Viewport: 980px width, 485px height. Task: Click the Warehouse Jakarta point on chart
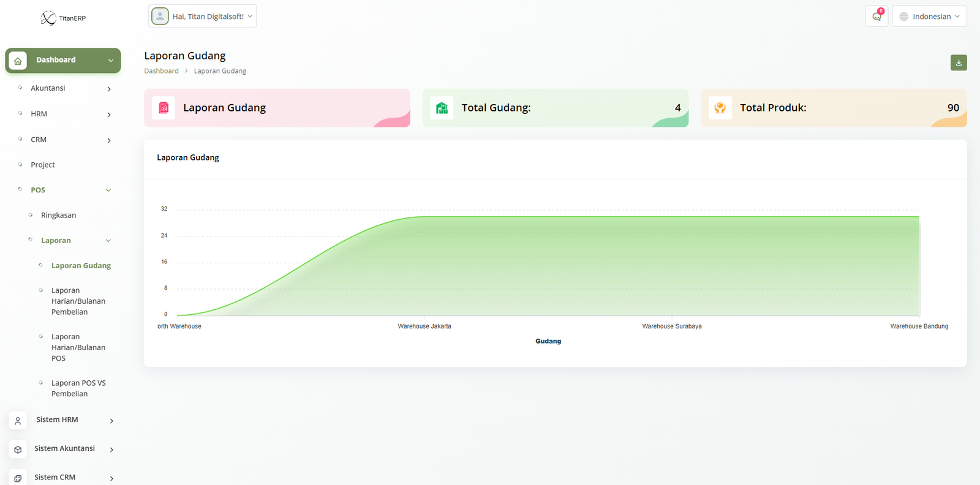click(424, 217)
